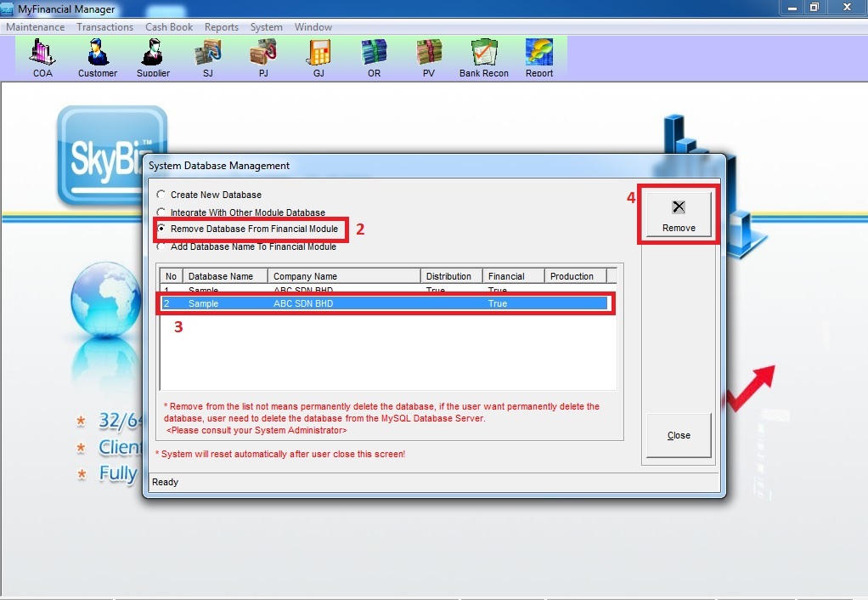Launch the PJ purchase journal icon
Screen dimensions: 868x600
263,56
